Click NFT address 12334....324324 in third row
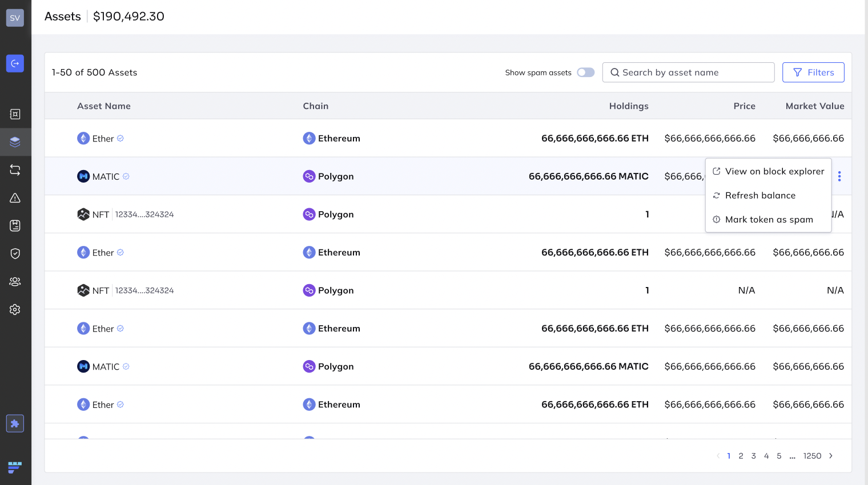 coord(144,215)
